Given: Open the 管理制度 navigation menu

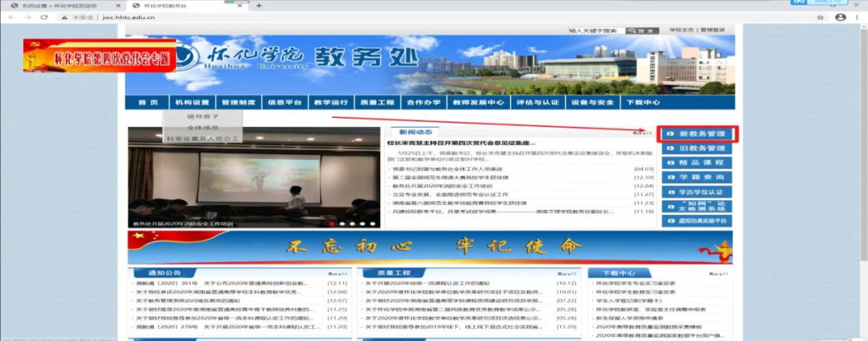Looking at the screenshot, I should (239, 102).
